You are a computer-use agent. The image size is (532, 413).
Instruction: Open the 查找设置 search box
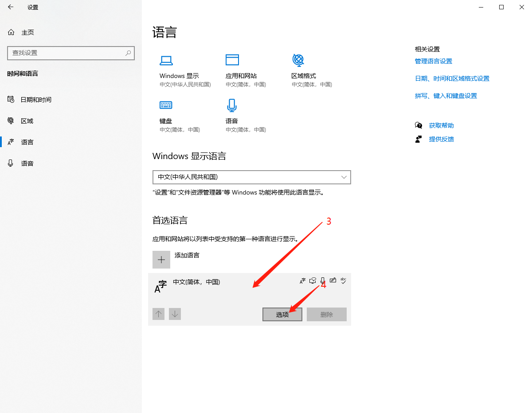tap(71, 53)
